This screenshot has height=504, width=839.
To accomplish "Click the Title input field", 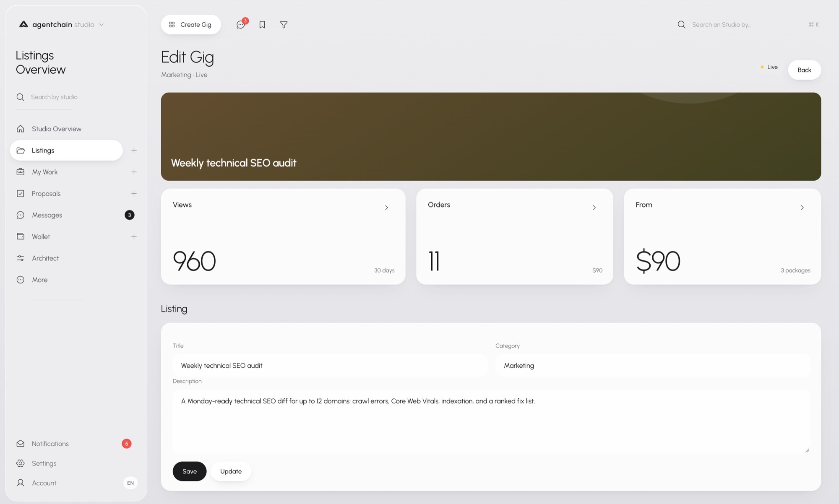I will [x=330, y=366].
